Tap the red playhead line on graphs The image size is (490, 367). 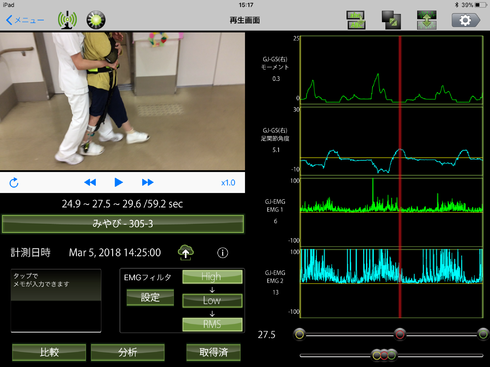[x=400, y=177]
